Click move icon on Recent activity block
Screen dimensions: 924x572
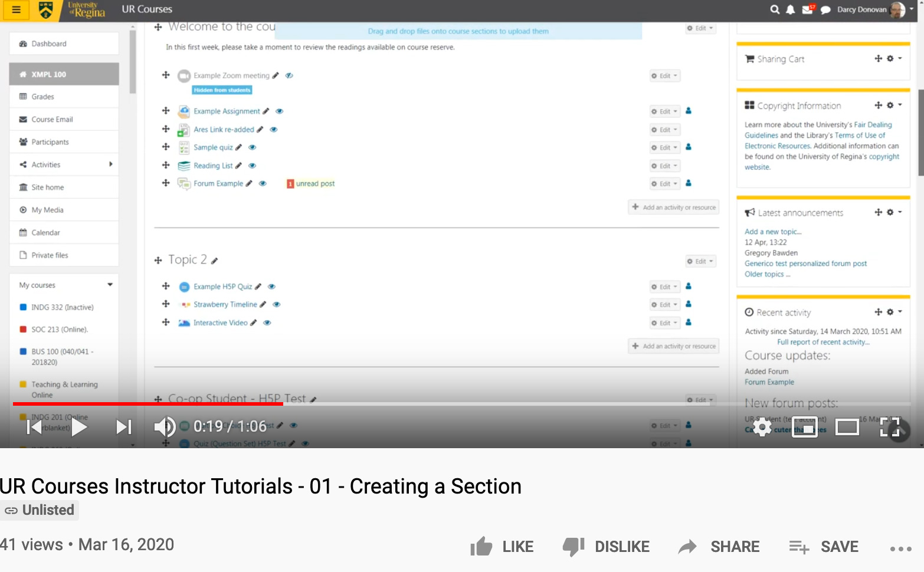coord(879,312)
